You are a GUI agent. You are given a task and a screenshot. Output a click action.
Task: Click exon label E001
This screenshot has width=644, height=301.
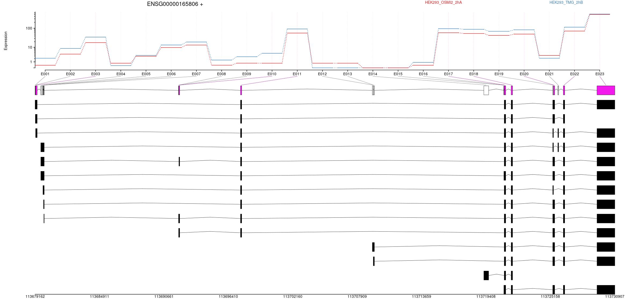tap(45, 74)
